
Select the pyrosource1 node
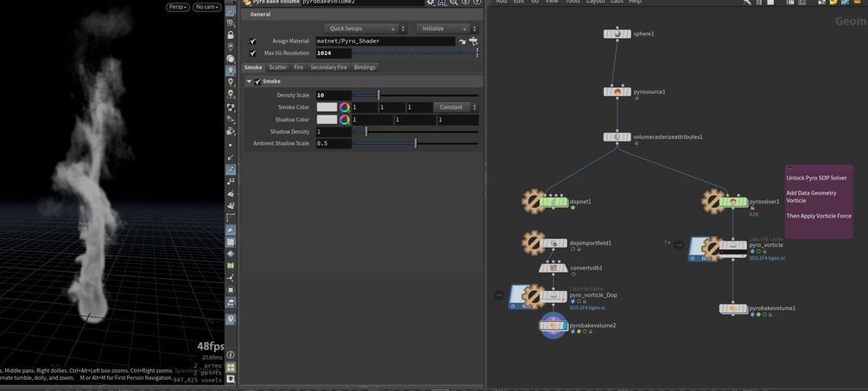coord(618,91)
